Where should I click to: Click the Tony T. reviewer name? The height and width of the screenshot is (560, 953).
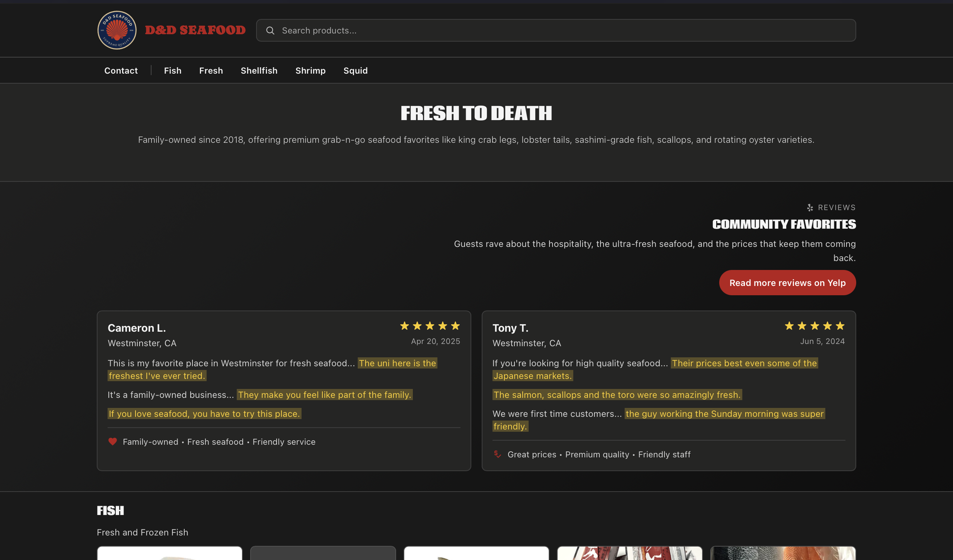(x=510, y=328)
